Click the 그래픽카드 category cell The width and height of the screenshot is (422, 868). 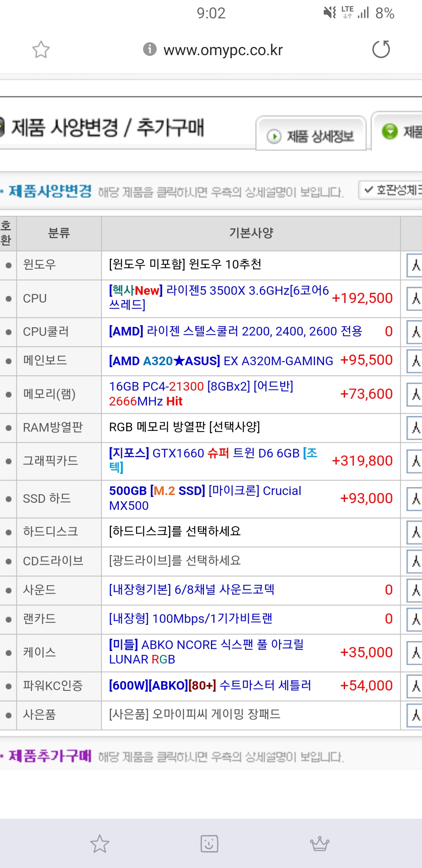click(59, 461)
